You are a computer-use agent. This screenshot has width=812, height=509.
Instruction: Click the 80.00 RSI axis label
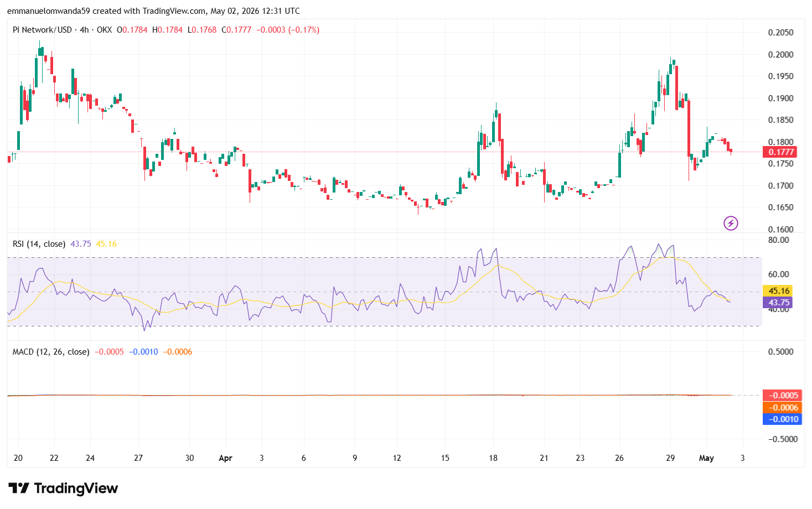[778, 240]
